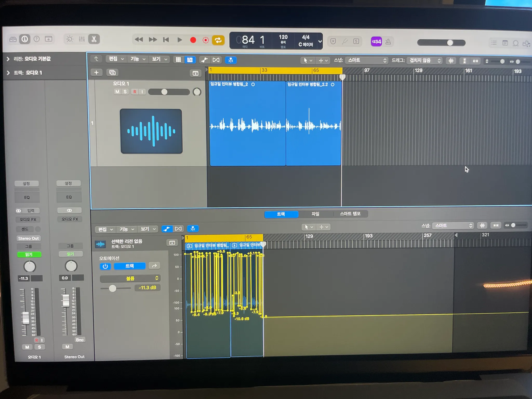532x399 pixels.
Task: Mute the 오디오 1 track header
Action: (117, 92)
